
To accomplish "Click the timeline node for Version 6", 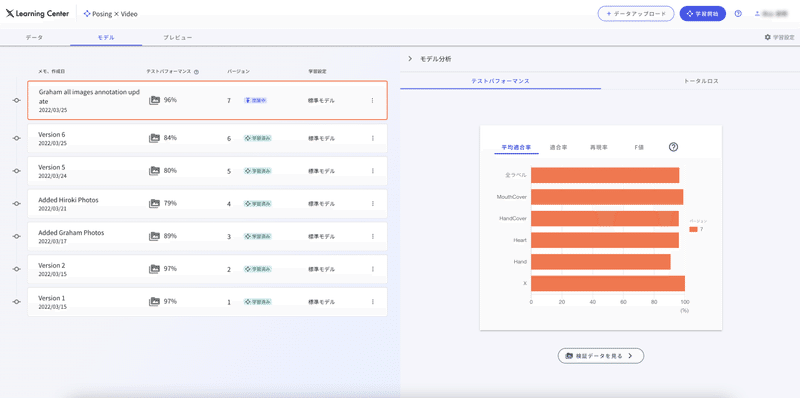I will [x=16, y=138].
